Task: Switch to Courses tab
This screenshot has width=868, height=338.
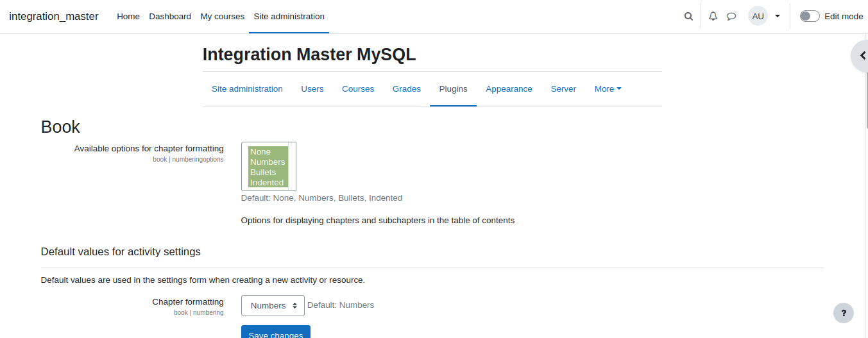Action: 358,89
